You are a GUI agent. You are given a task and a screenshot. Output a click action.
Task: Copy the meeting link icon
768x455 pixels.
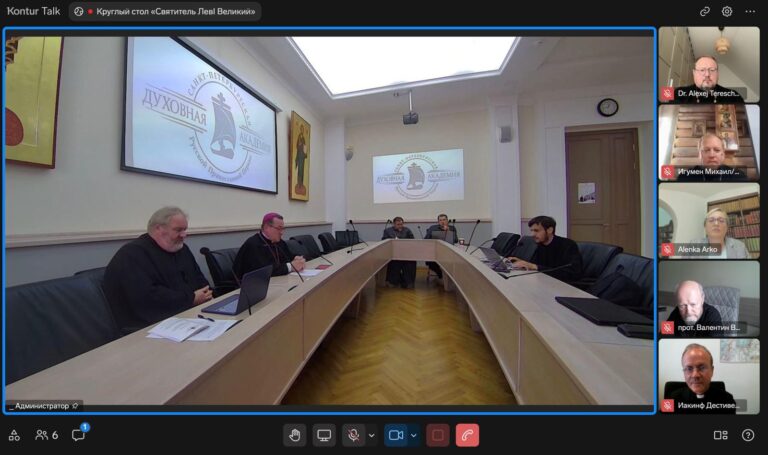point(705,11)
